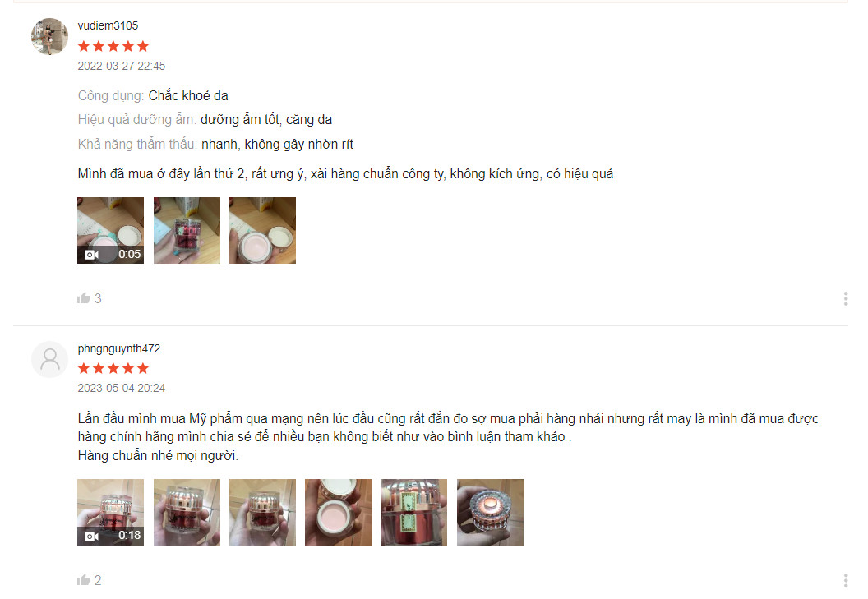Screen dimensions: 868x599
Task: Open vudiem3105's profile avatar
Action: [50, 36]
